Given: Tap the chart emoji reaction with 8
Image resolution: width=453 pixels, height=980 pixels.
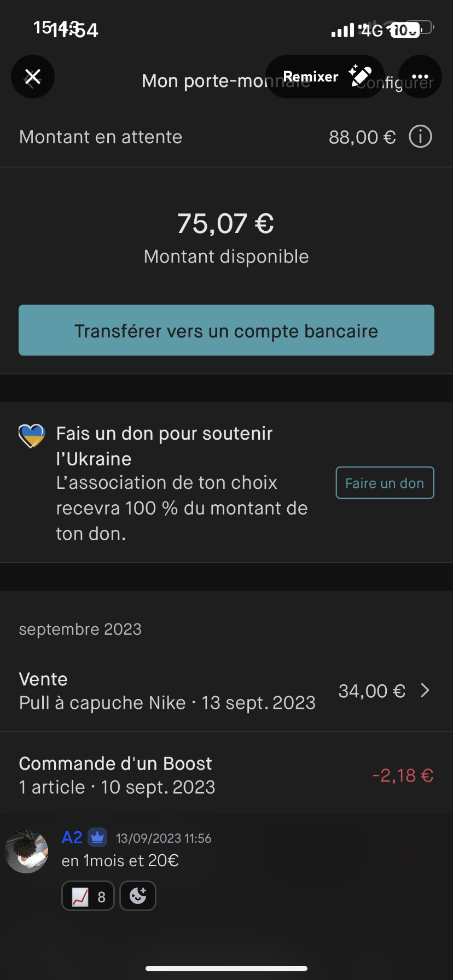Looking at the screenshot, I should pos(88,896).
